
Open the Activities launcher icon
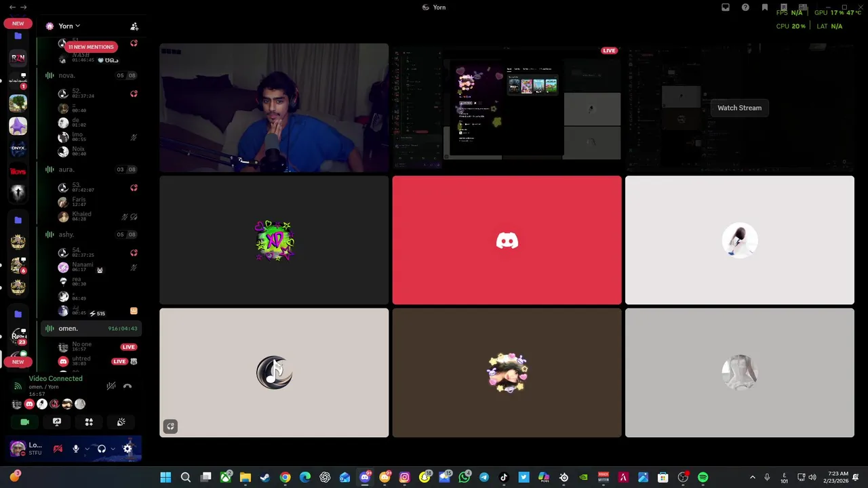pyautogui.click(x=89, y=422)
